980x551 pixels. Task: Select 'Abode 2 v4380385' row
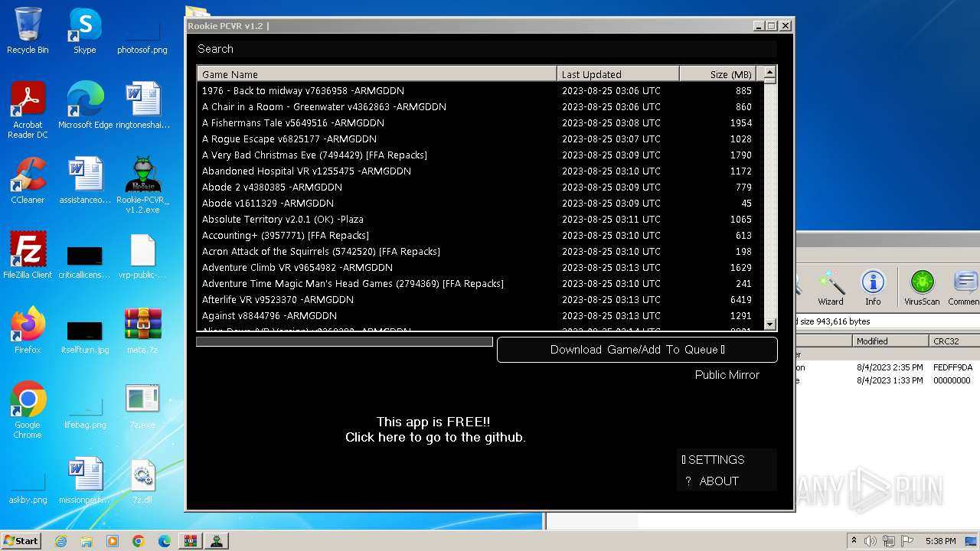click(x=480, y=187)
